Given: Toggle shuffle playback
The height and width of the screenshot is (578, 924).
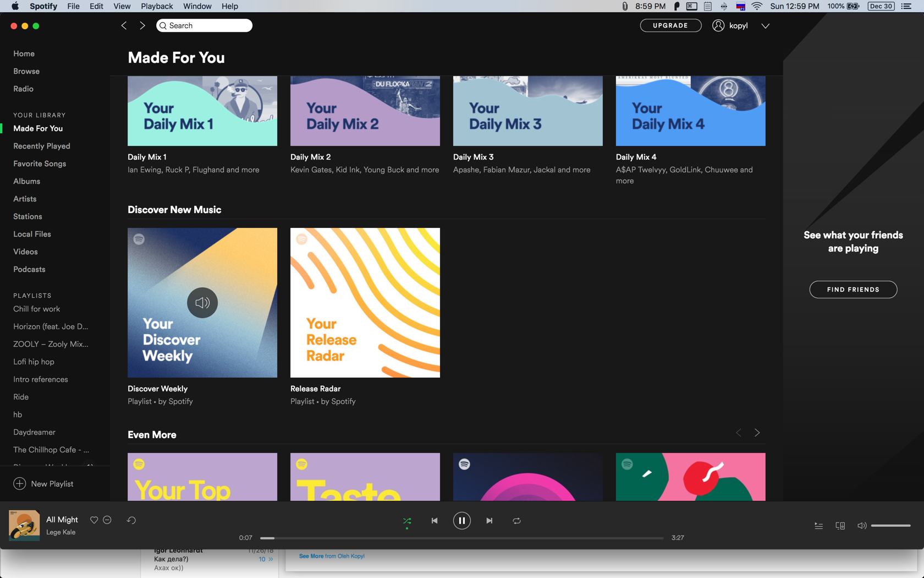Looking at the screenshot, I should [407, 521].
